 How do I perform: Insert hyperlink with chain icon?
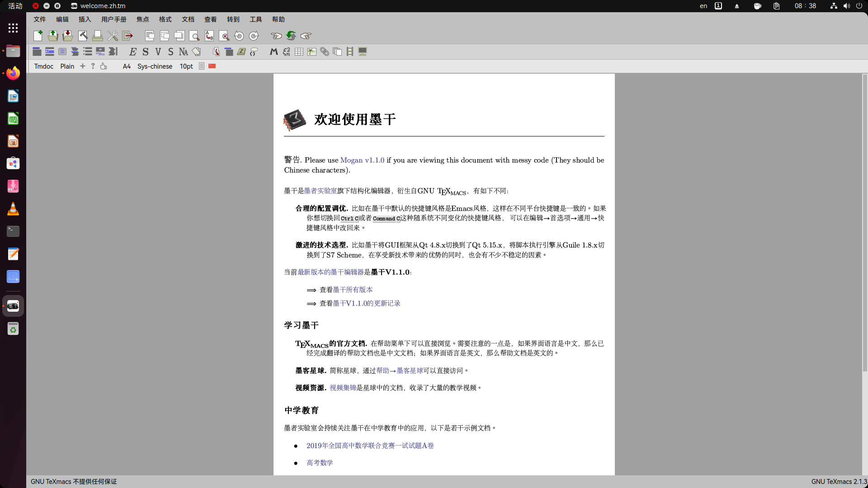click(324, 52)
